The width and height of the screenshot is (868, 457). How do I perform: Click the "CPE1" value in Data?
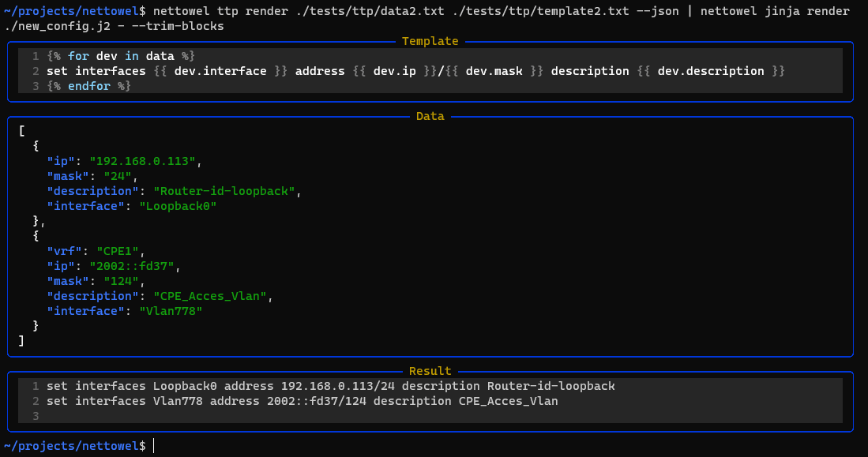click(x=118, y=251)
